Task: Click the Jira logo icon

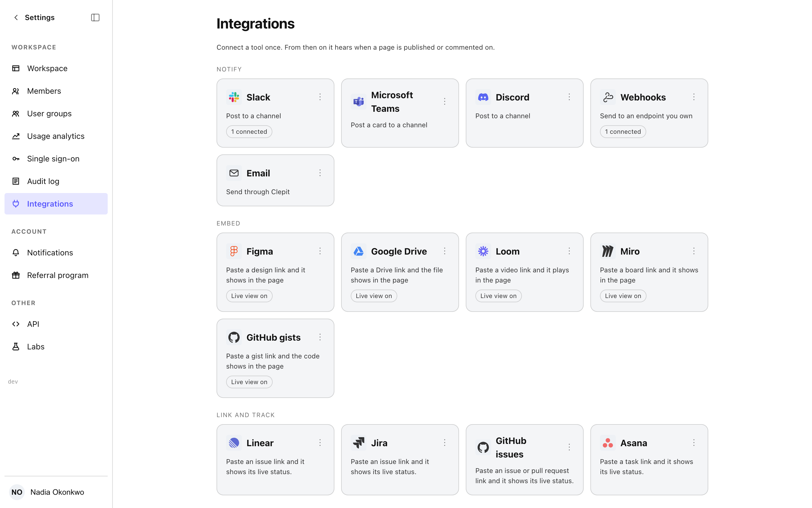Action: [x=358, y=443]
